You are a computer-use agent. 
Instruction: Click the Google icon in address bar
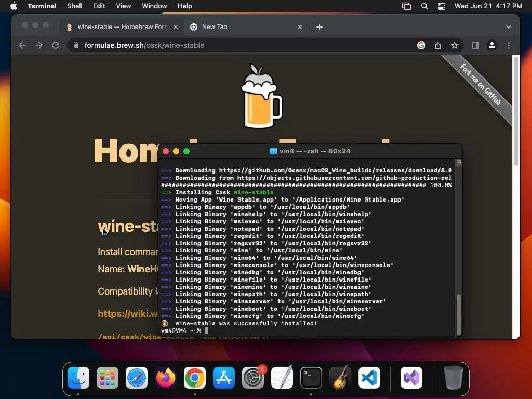pyautogui.click(x=421, y=45)
